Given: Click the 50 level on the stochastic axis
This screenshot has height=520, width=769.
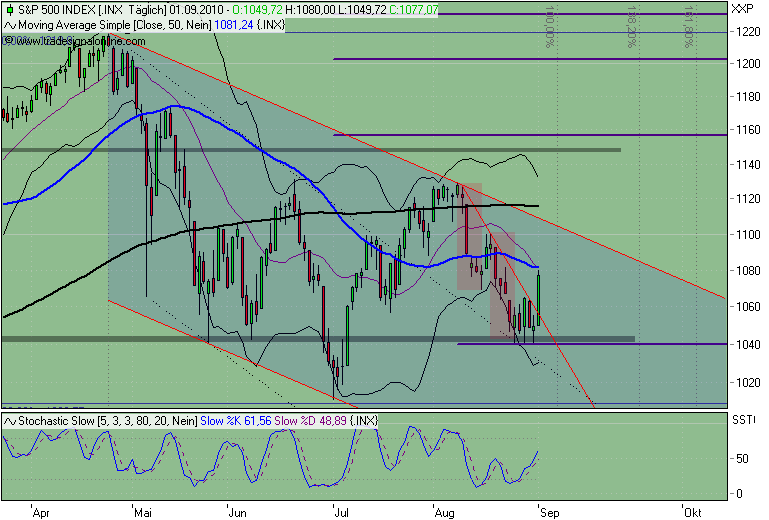Looking at the screenshot, I should (743, 459).
